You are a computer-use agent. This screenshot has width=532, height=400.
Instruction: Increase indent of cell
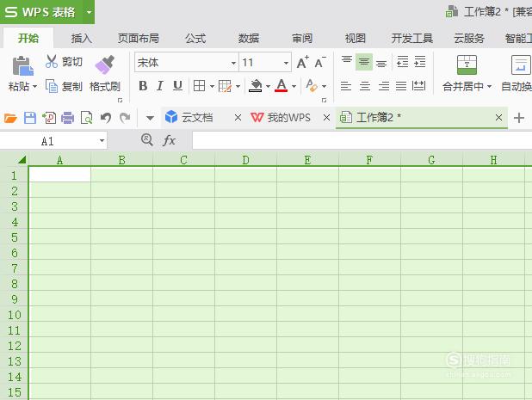pyautogui.click(x=420, y=62)
